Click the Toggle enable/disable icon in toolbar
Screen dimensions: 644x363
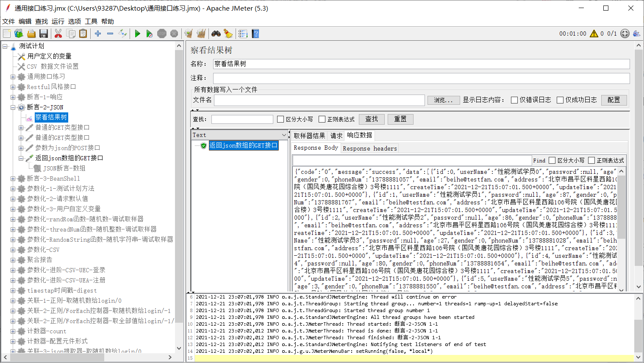pyautogui.click(x=122, y=34)
